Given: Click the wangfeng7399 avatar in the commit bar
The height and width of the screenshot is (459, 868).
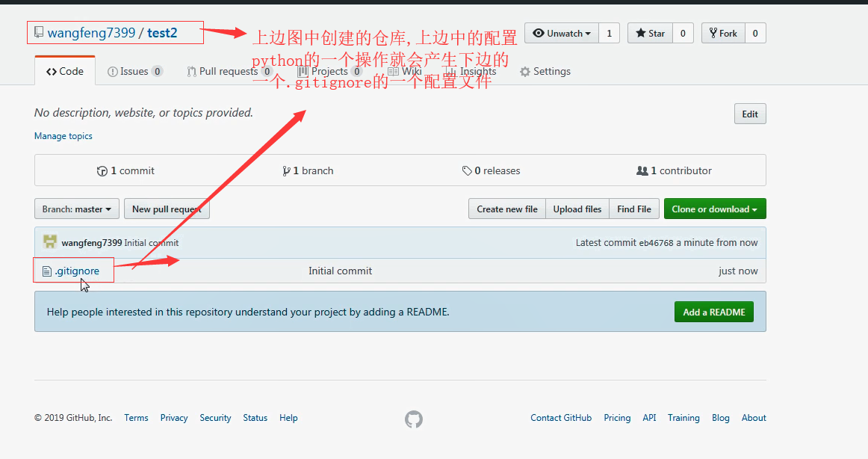Looking at the screenshot, I should [50, 242].
